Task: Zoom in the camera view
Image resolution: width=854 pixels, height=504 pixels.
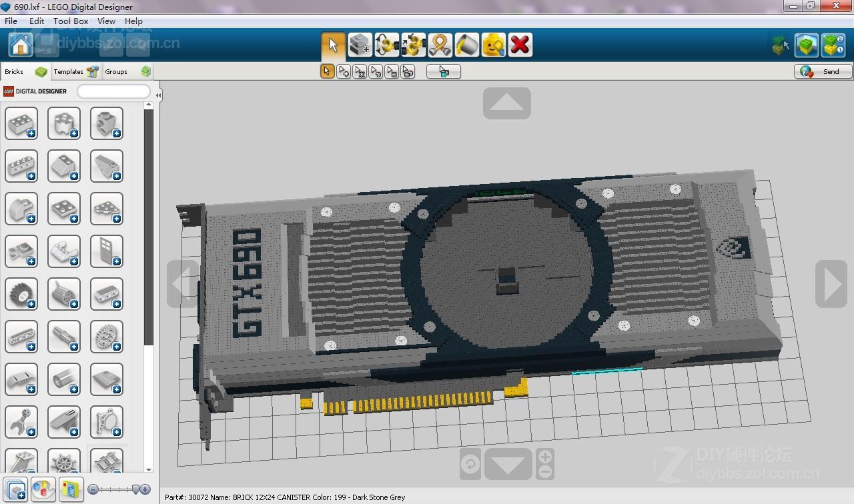Action: [x=545, y=457]
